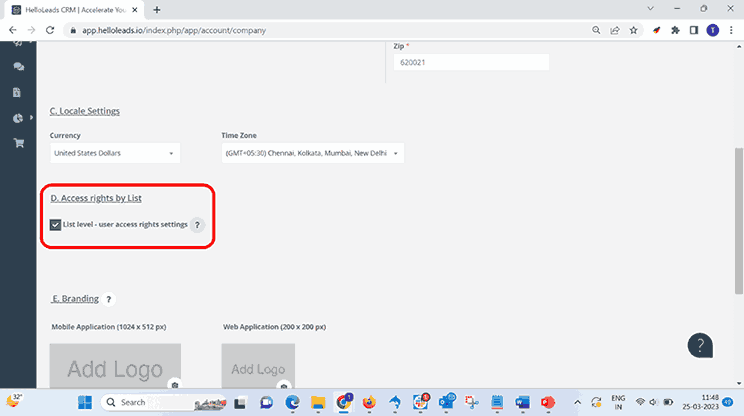The image size is (744, 416).
Task: Open the weather widget on taskbar
Action: tap(14, 401)
